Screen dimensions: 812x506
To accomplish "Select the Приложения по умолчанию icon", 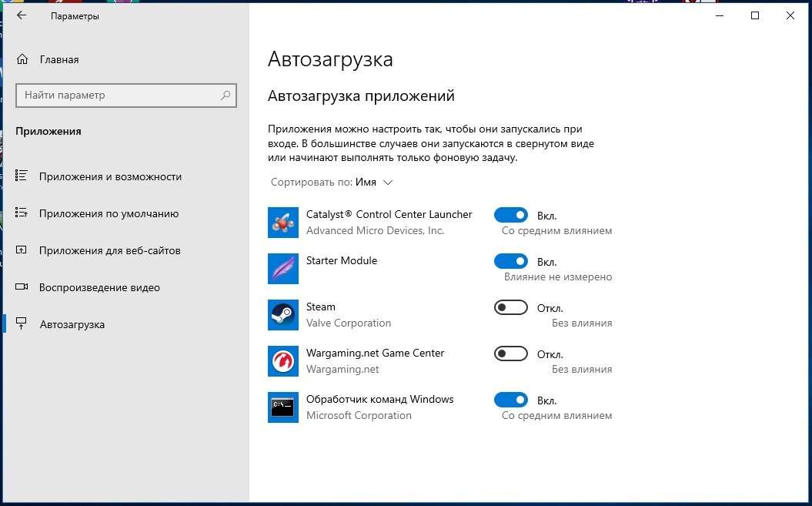I will [x=22, y=213].
